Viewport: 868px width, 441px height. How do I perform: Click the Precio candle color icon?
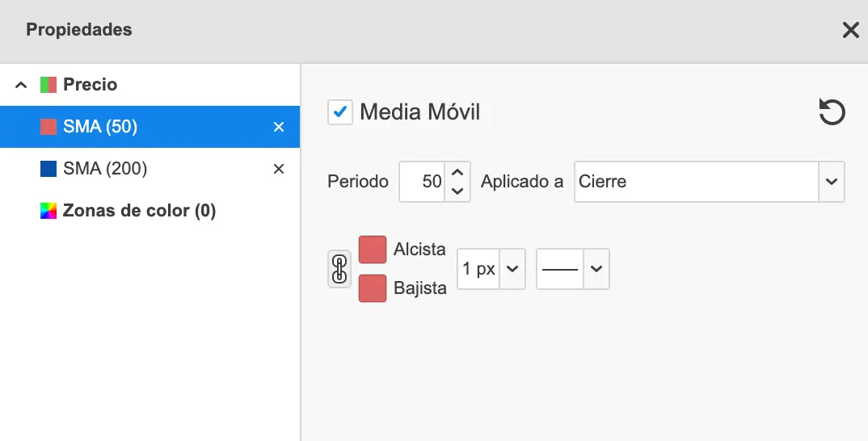tap(48, 85)
